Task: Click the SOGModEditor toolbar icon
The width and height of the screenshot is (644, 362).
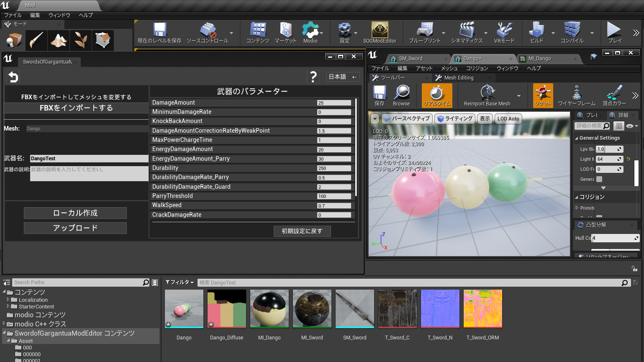Action: pyautogui.click(x=380, y=32)
